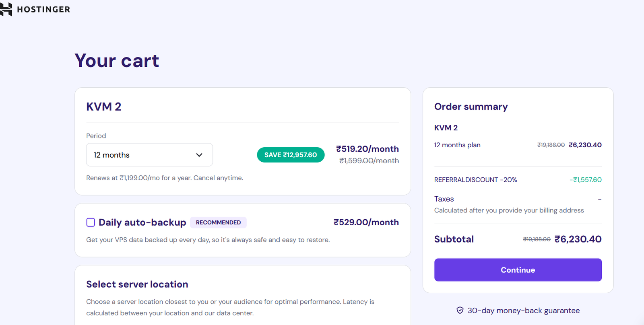Viewport: 644px width, 325px height.
Task: Open the 12 months period dropdown
Action: 149,155
